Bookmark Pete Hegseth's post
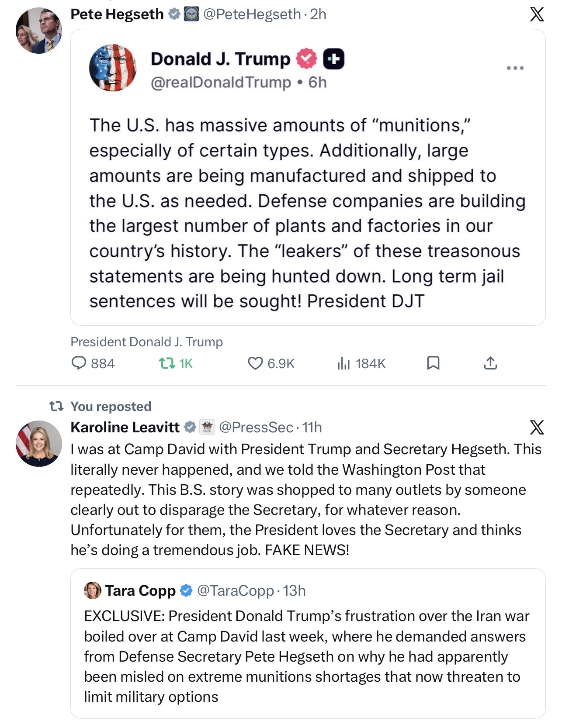The height and width of the screenshot is (728, 562). 433,363
